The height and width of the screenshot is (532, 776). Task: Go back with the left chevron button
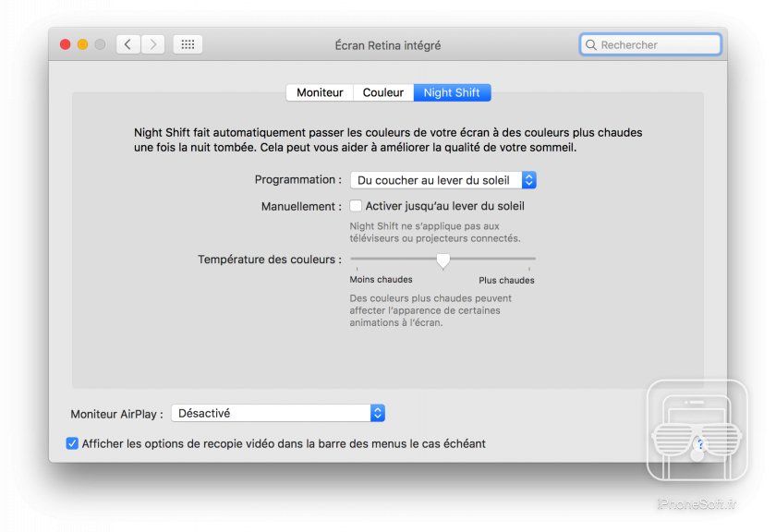pos(128,44)
